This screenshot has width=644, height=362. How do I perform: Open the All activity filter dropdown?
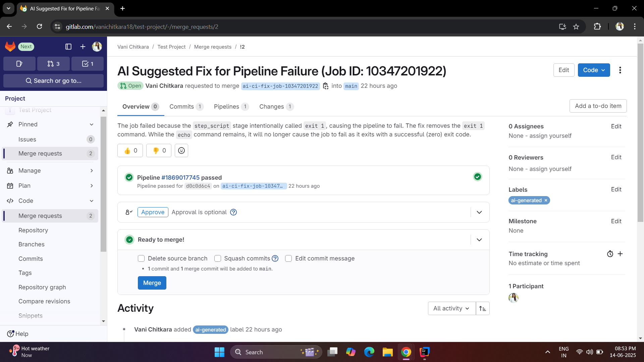click(x=451, y=308)
